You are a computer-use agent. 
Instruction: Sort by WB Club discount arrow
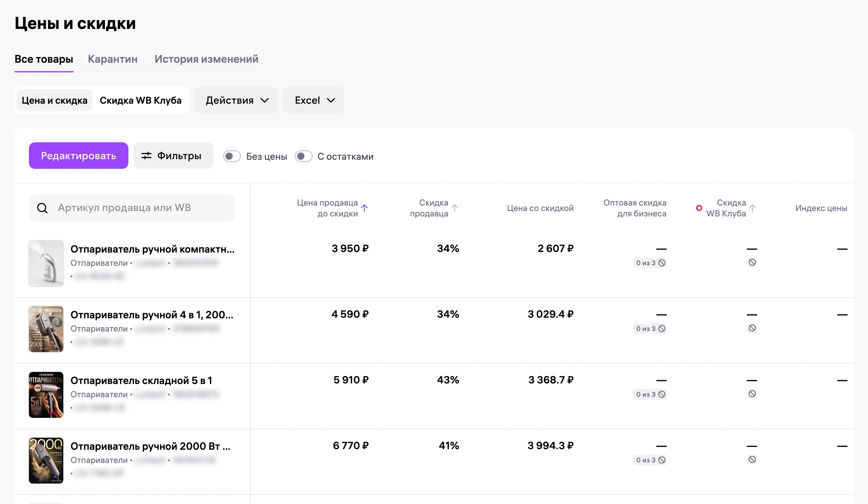(752, 208)
